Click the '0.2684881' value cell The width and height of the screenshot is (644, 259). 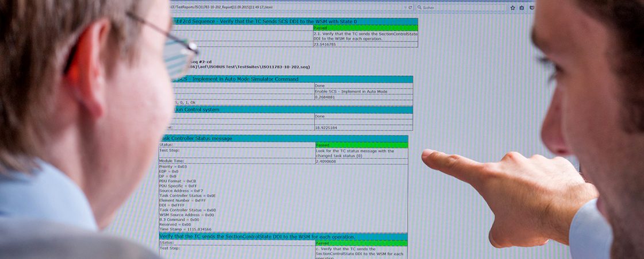click(363, 97)
